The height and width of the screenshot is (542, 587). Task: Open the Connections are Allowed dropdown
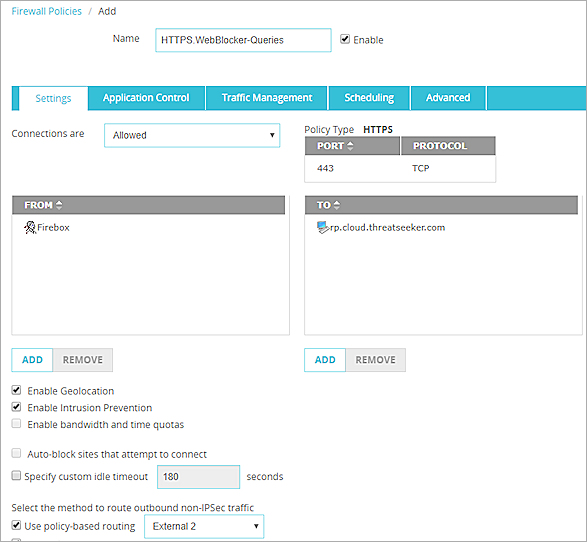point(192,135)
